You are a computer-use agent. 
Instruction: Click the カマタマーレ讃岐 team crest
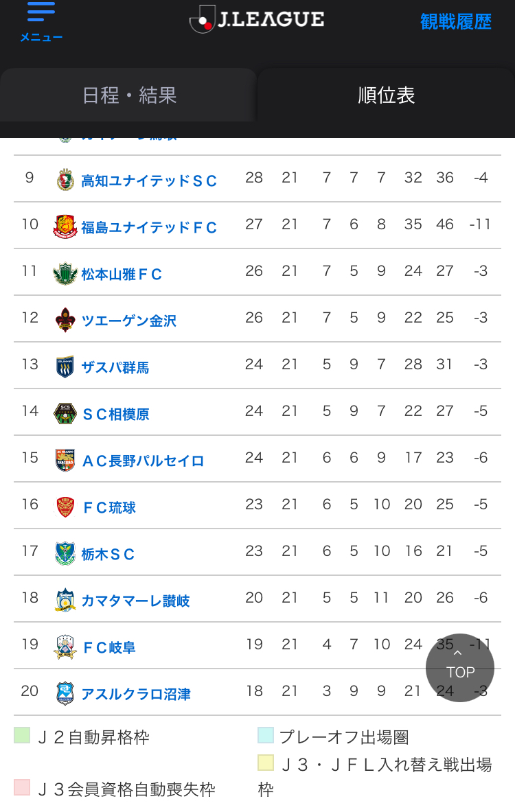(65, 600)
